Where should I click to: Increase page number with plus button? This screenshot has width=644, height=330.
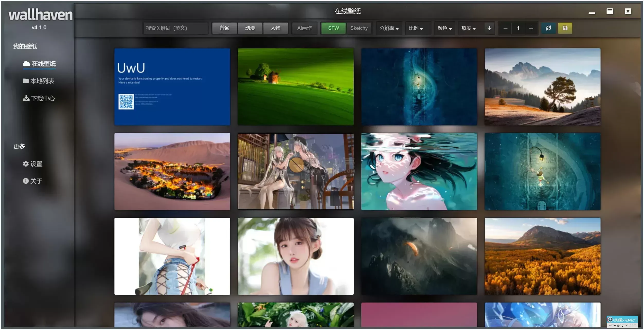(531, 28)
